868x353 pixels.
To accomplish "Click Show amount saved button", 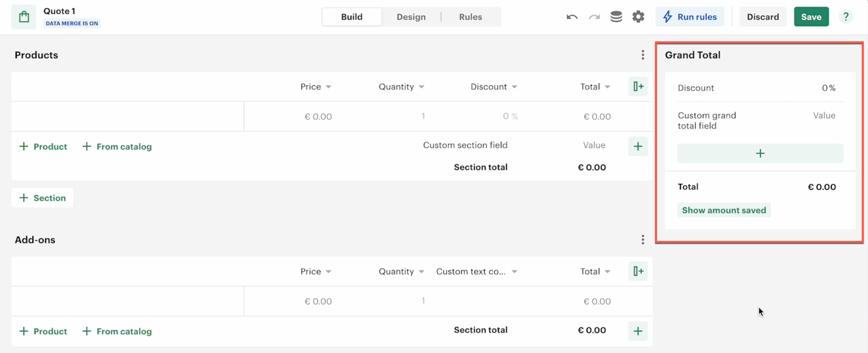I will 724,210.
